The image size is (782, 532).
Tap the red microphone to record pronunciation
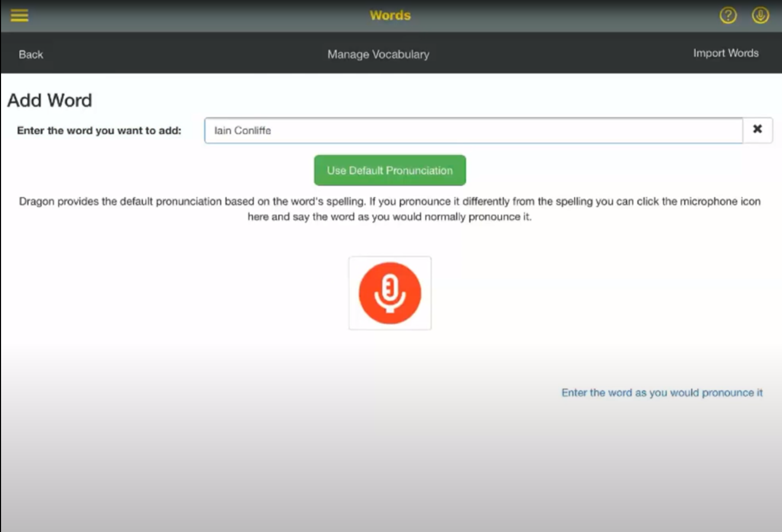[390, 293]
